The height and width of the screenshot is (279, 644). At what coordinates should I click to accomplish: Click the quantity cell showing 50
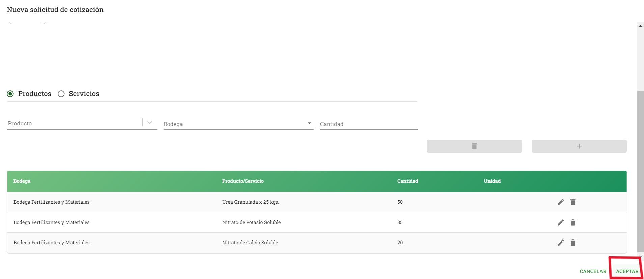[400, 202]
